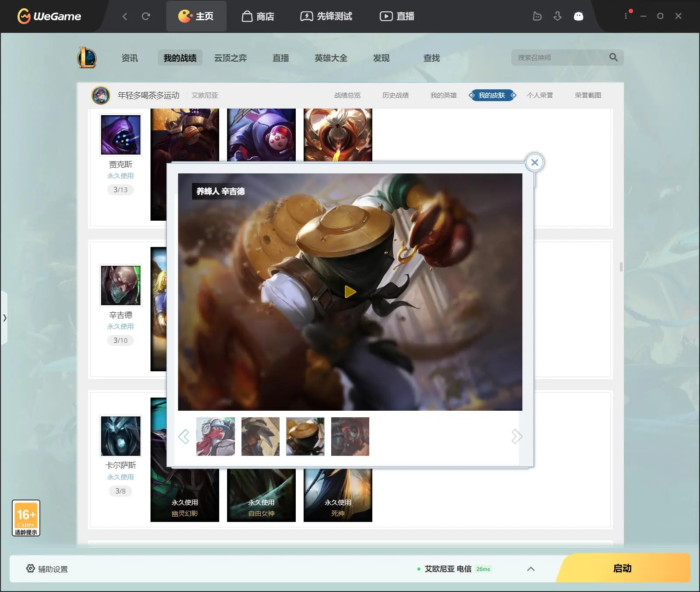Viewport: 700px width, 592px height.
Task: Open the 战绩总览 tab
Action: click(x=347, y=95)
